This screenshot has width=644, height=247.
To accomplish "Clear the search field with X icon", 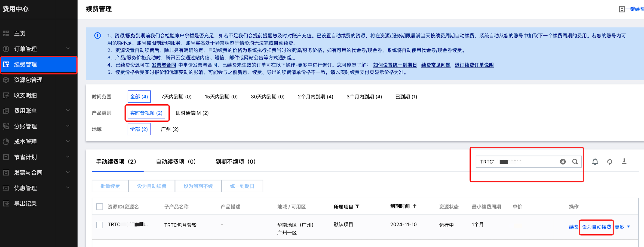I will (x=562, y=162).
